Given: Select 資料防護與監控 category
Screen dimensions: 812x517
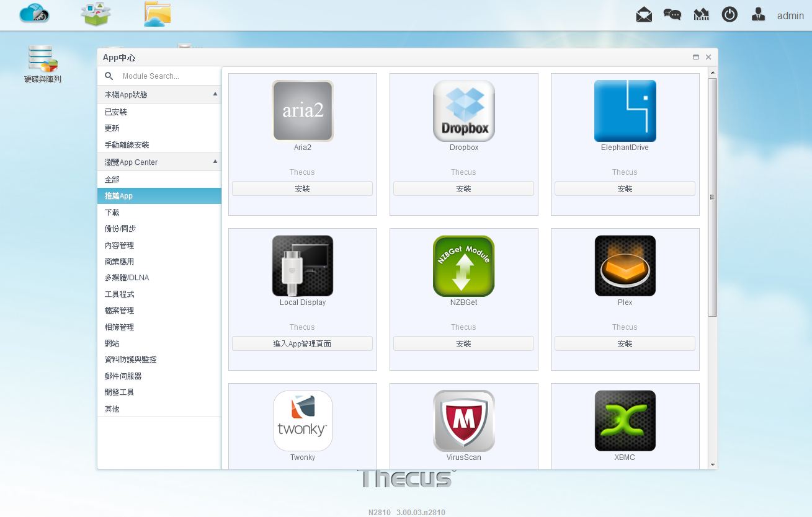Looking at the screenshot, I should [x=159, y=360].
